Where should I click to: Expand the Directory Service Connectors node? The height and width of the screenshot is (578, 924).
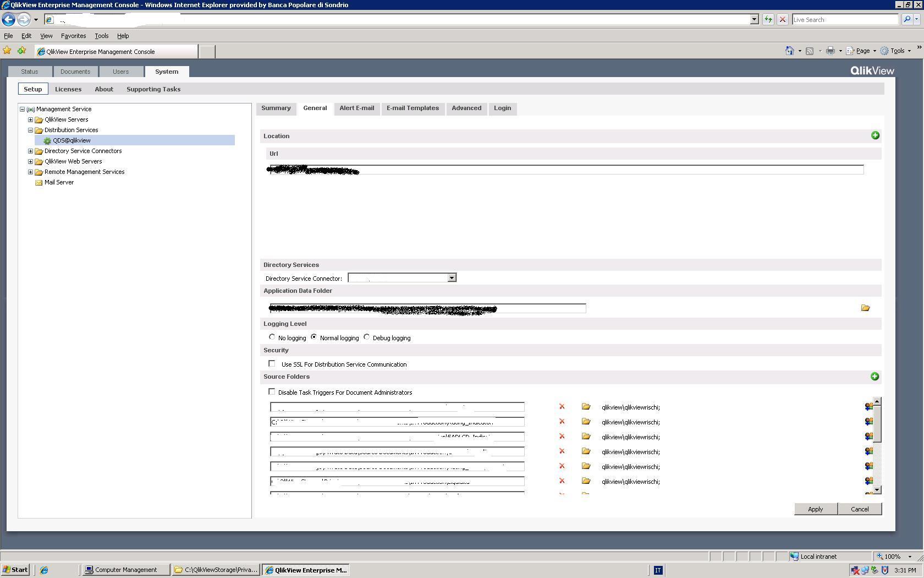(31, 151)
